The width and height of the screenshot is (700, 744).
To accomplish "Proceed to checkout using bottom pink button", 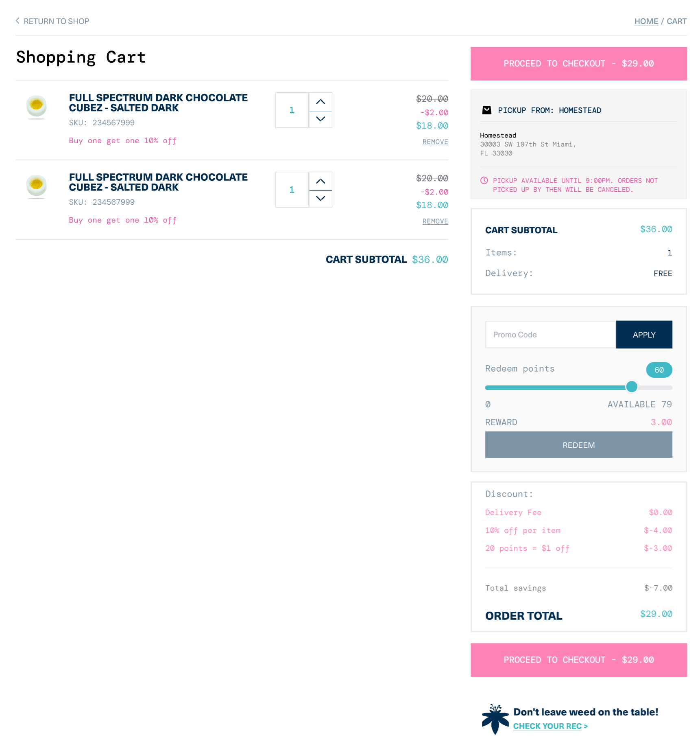I will (578, 660).
